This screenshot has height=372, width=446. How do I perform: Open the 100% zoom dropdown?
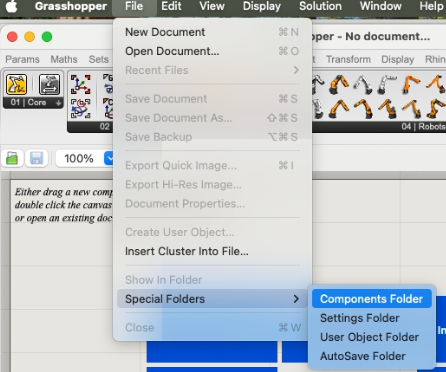[109, 158]
